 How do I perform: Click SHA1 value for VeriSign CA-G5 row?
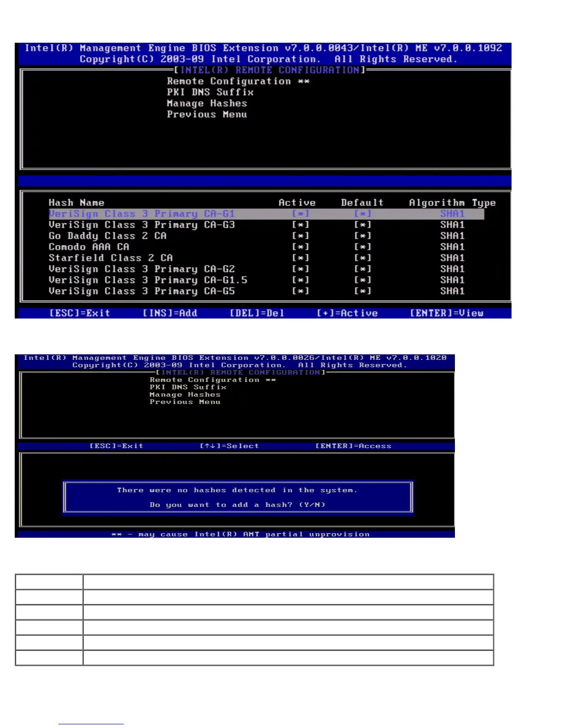(453, 291)
